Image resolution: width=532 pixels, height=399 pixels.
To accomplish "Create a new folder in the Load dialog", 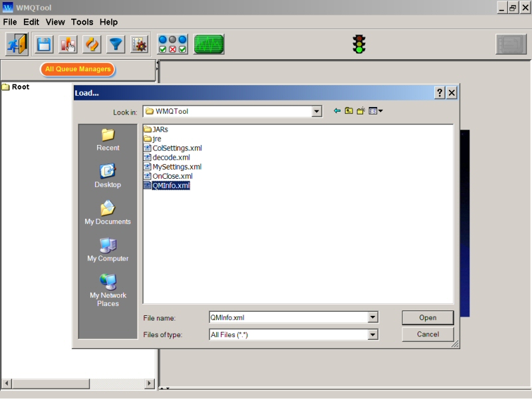I will (x=360, y=111).
